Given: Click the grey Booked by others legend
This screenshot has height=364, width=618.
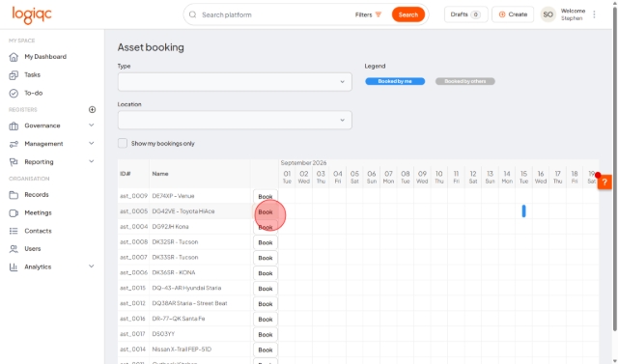Looking at the screenshot, I should 465,81.
